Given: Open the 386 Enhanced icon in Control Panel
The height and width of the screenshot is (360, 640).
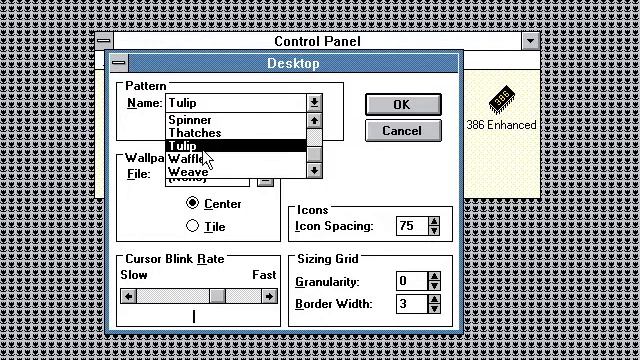Looking at the screenshot, I should (x=501, y=108).
